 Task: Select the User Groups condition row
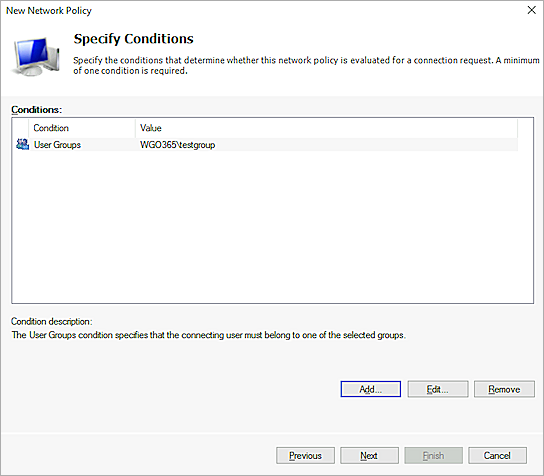click(266, 145)
